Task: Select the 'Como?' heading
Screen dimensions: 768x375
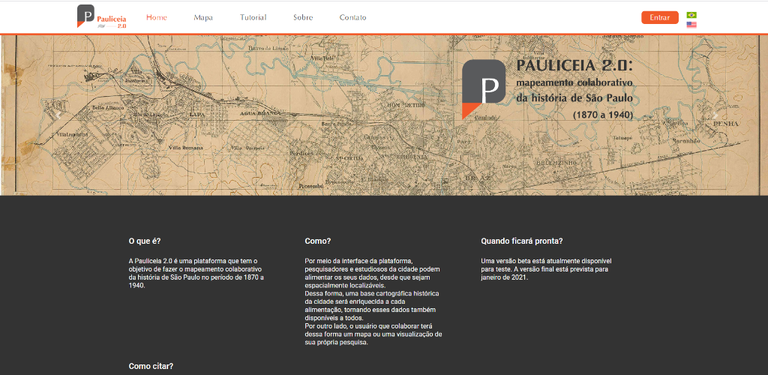Action: click(x=318, y=241)
